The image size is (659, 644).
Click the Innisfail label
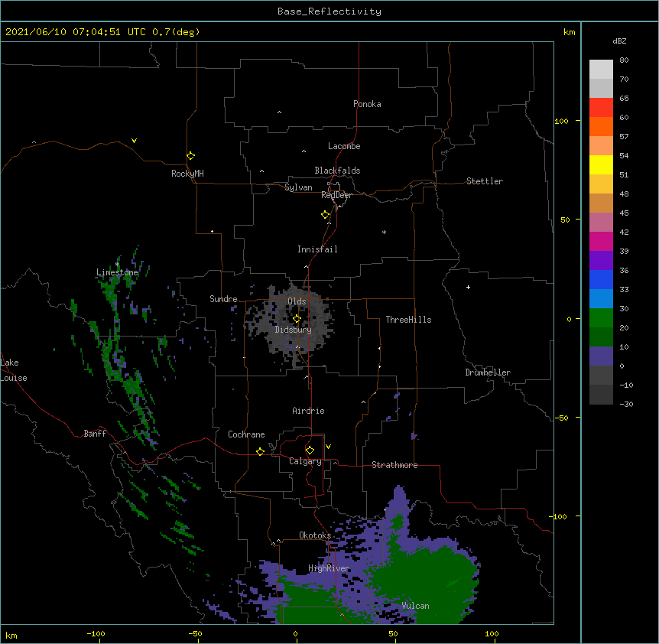[x=317, y=249]
